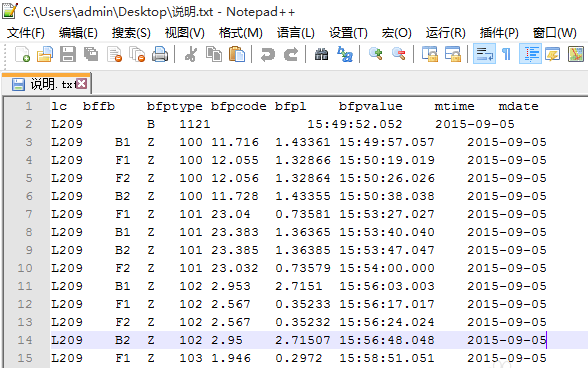Click the New file toolbar icon
This screenshot has width=588, height=368.
22,54
